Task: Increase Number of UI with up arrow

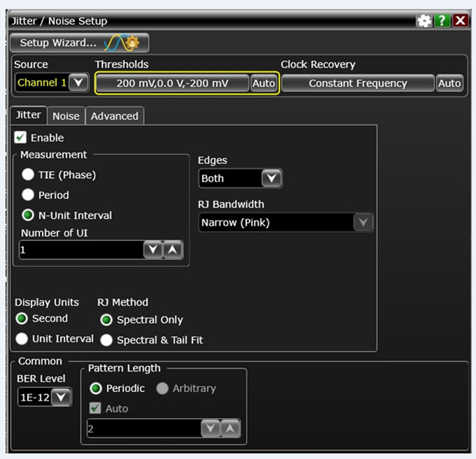Action: tap(172, 250)
